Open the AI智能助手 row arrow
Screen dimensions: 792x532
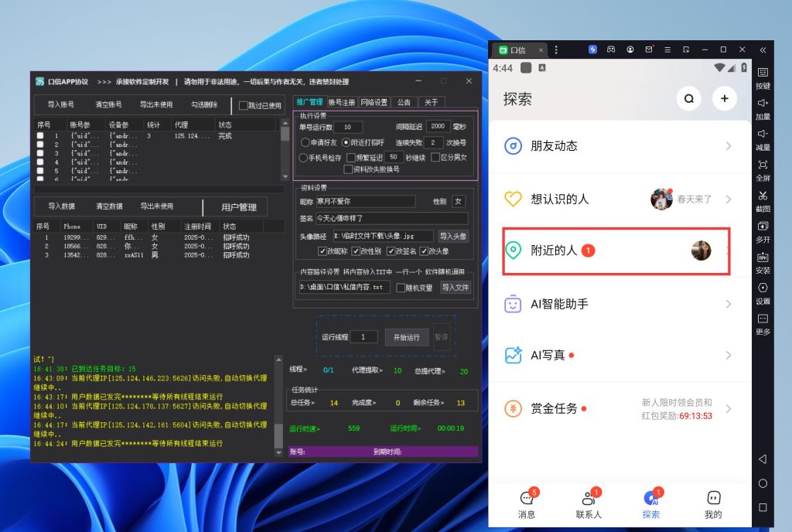(729, 304)
